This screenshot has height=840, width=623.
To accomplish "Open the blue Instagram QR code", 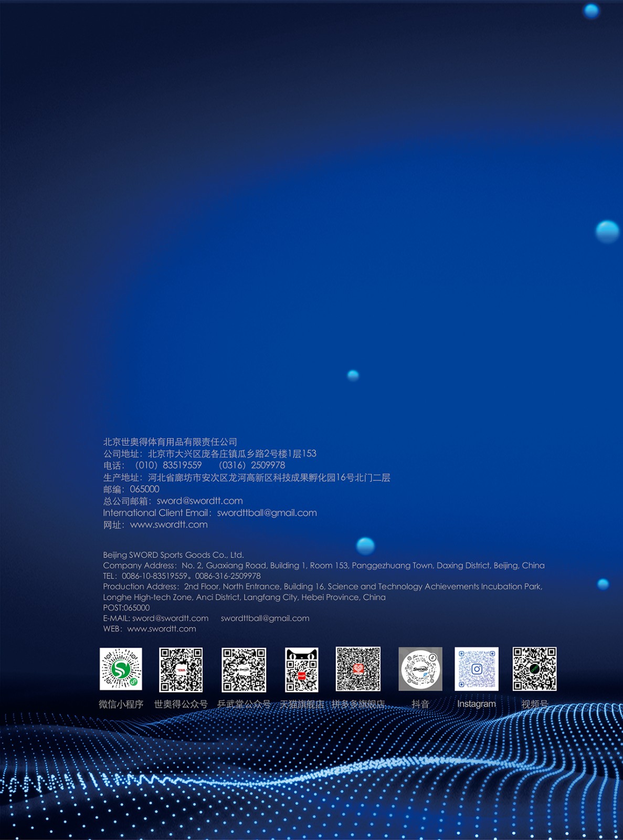I will 477,669.
